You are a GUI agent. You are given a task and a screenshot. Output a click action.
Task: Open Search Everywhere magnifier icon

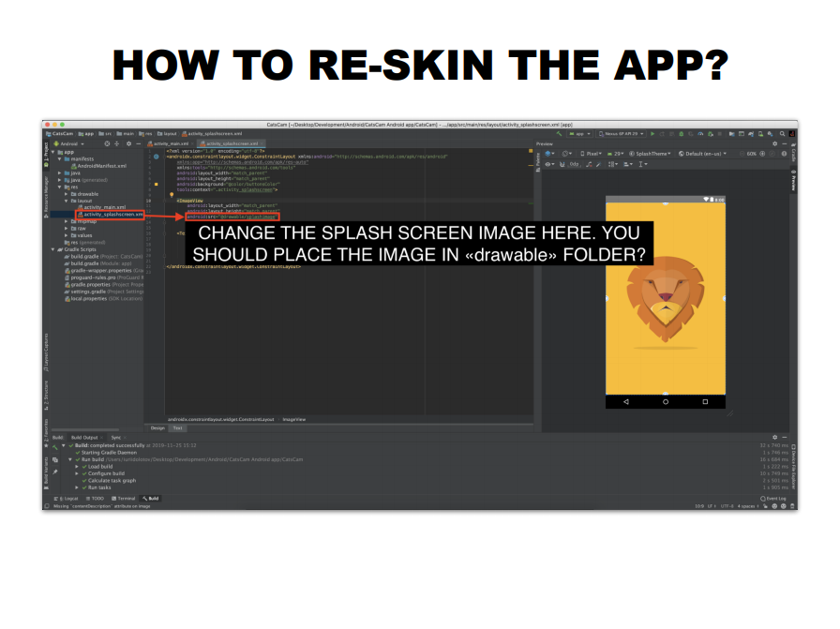pyautogui.click(x=782, y=134)
